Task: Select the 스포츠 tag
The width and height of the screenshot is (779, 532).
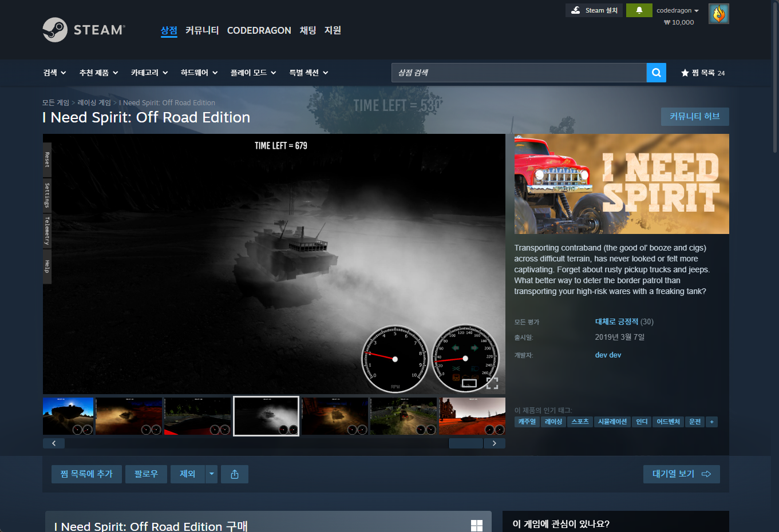Action: [x=580, y=422]
